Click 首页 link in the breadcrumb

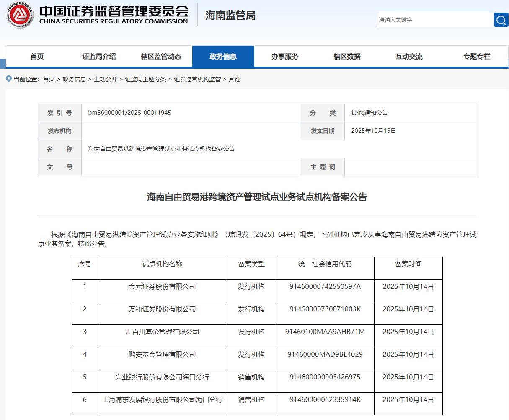(x=49, y=79)
